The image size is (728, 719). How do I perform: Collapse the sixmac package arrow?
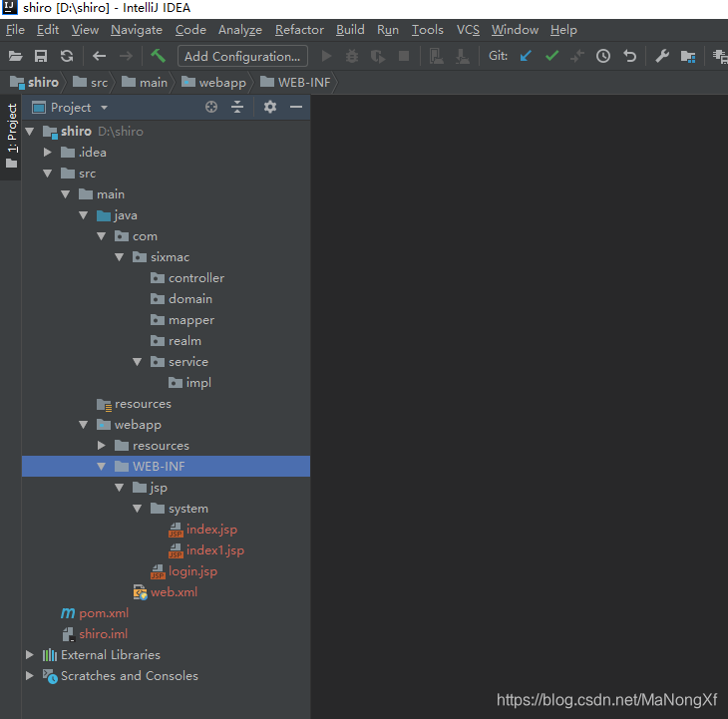pyautogui.click(x=120, y=257)
